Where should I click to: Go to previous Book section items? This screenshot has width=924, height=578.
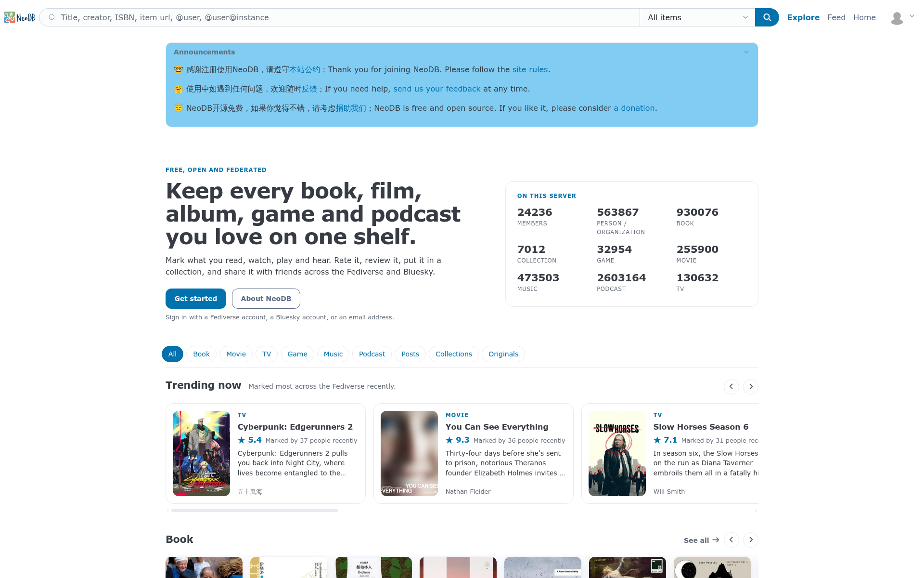coord(731,539)
